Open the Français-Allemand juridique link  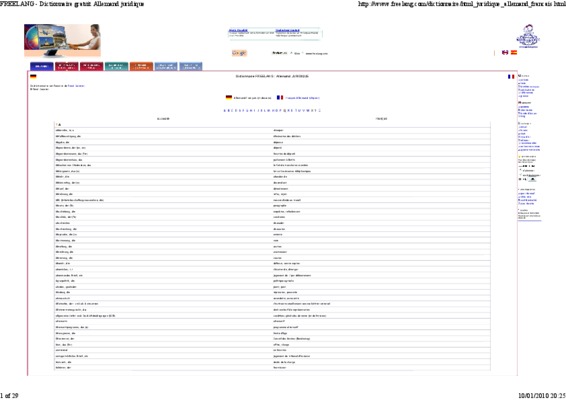tap(302, 98)
